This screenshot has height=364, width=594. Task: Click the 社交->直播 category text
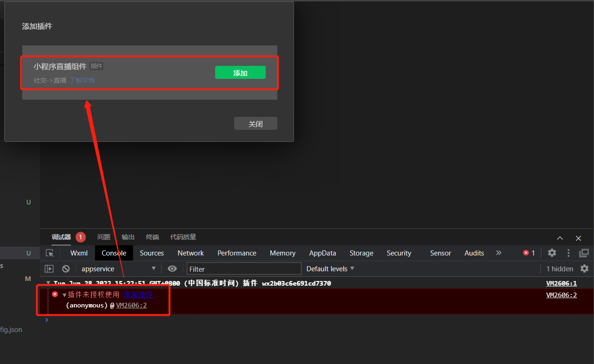click(50, 80)
